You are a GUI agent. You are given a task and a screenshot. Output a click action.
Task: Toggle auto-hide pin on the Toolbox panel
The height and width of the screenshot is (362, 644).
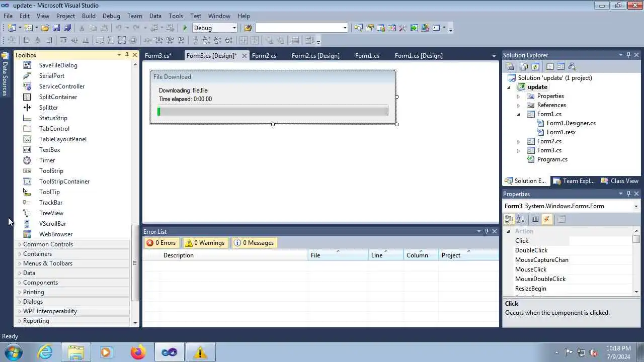[127, 55]
